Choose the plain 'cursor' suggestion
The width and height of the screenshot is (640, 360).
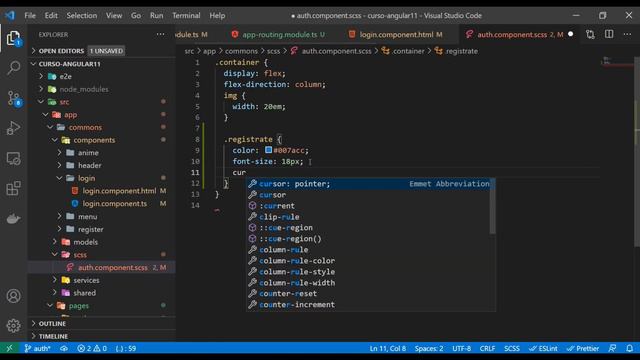[x=369, y=195]
